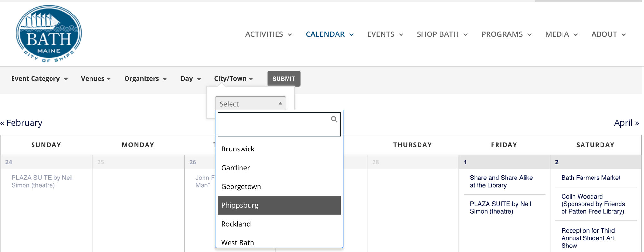Screen dimensions: 644x252
Task: Open the About menu
Action: pyautogui.click(x=609, y=34)
